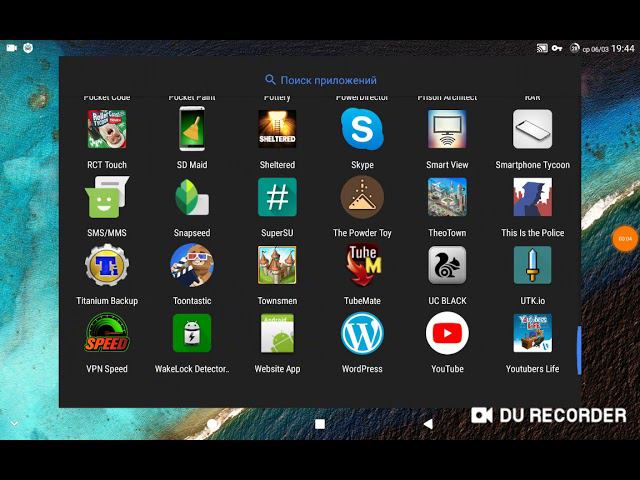Viewport: 640px width, 480px height.
Task: Click the 19:44 clock in status bar
Action: coord(623,49)
